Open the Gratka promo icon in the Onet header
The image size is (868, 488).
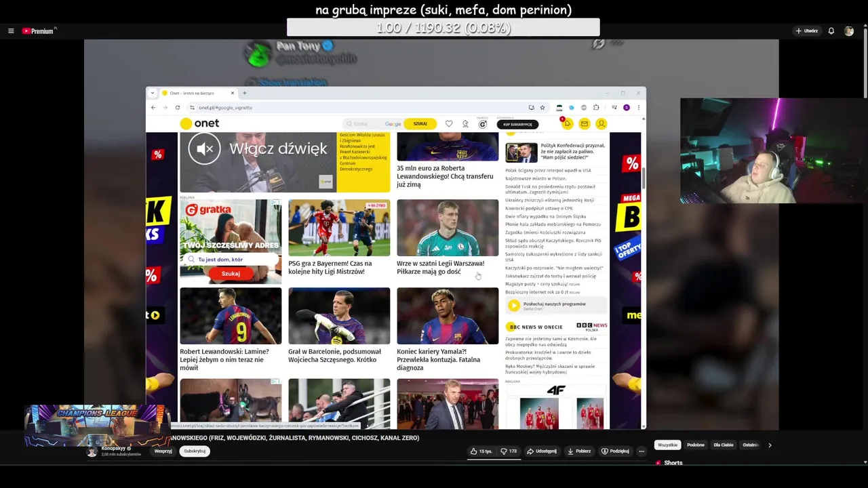tap(483, 124)
